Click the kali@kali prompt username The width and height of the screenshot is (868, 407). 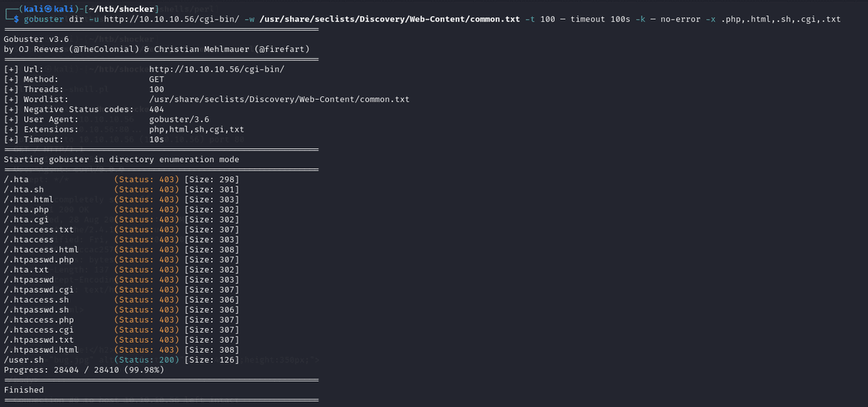[x=44, y=9]
